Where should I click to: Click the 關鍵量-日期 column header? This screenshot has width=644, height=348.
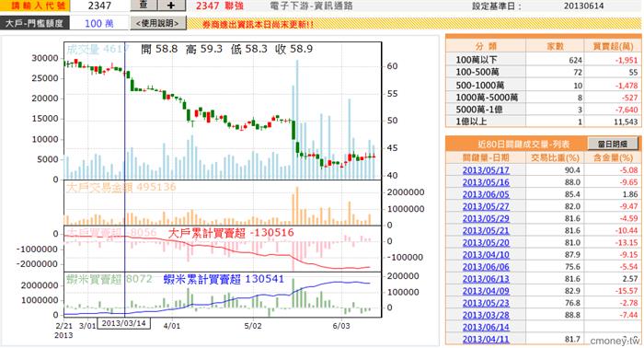coord(486,157)
